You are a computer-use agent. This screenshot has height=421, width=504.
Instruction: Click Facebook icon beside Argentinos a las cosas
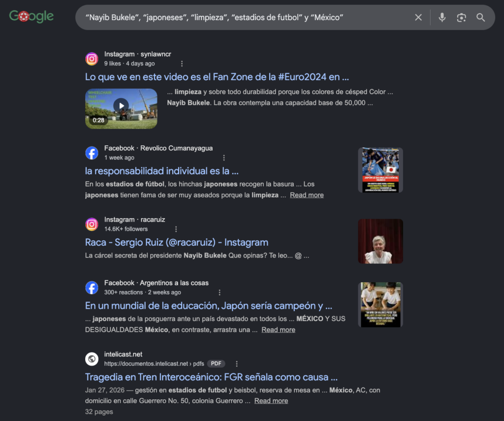pyautogui.click(x=92, y=288)
